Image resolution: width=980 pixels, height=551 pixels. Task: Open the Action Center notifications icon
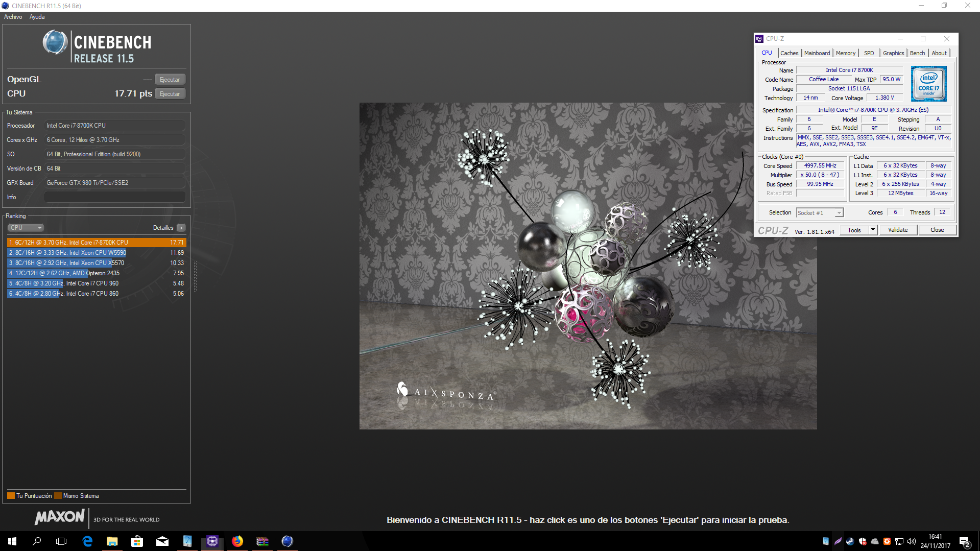965,541
